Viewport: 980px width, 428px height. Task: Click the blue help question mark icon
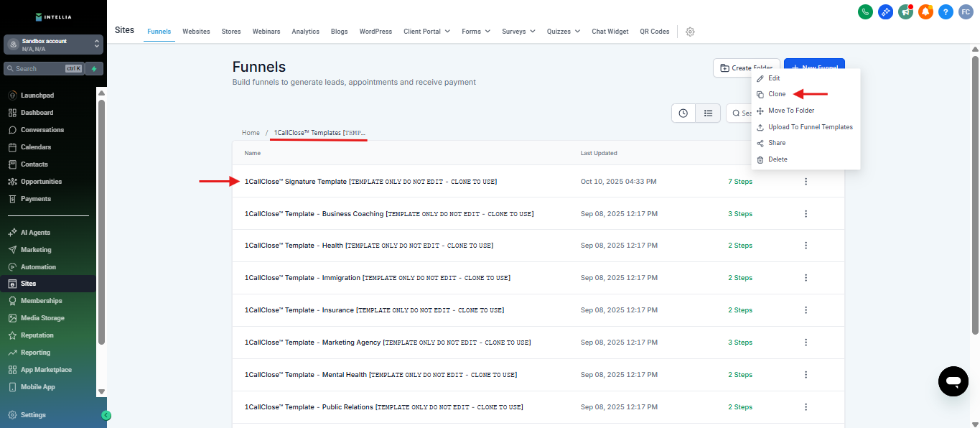coord(946,11)
